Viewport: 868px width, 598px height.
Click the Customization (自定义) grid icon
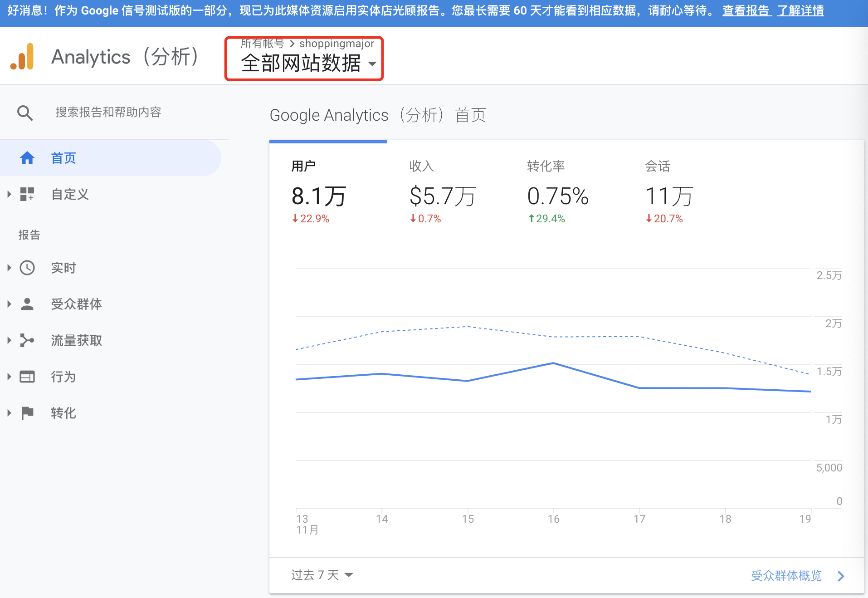27,194
